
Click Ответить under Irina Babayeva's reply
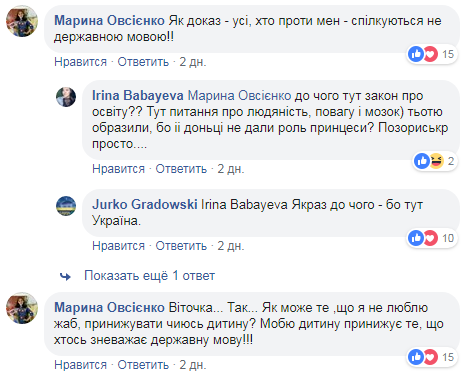pos(181,169)
